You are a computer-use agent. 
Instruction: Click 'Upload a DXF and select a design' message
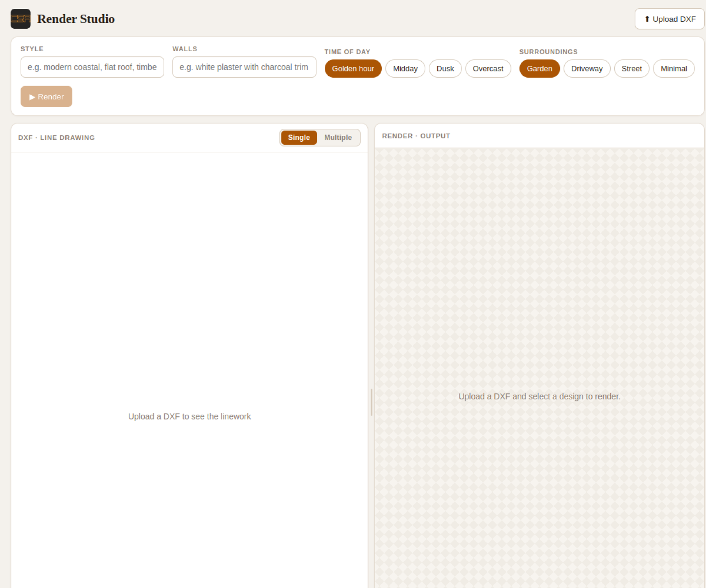click(539, 397)
